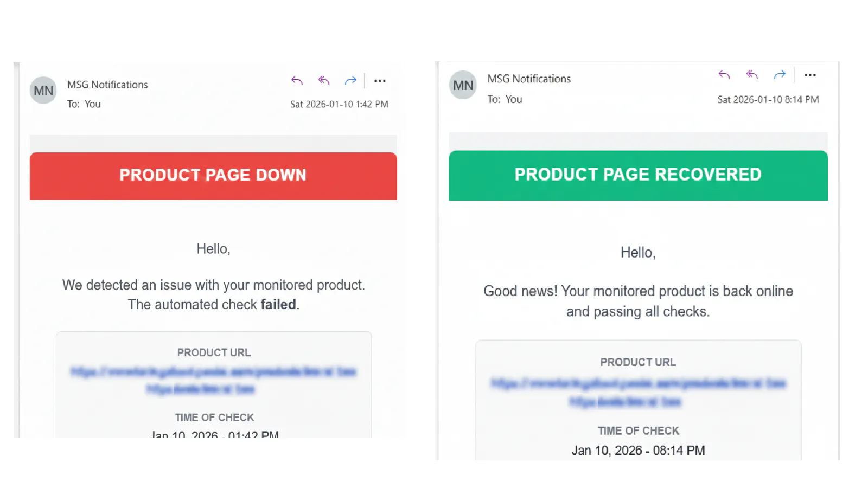The image size is (868, 488).
Task: Click the 'To: You' recipient in the left email
Action: tap(84, 104)
